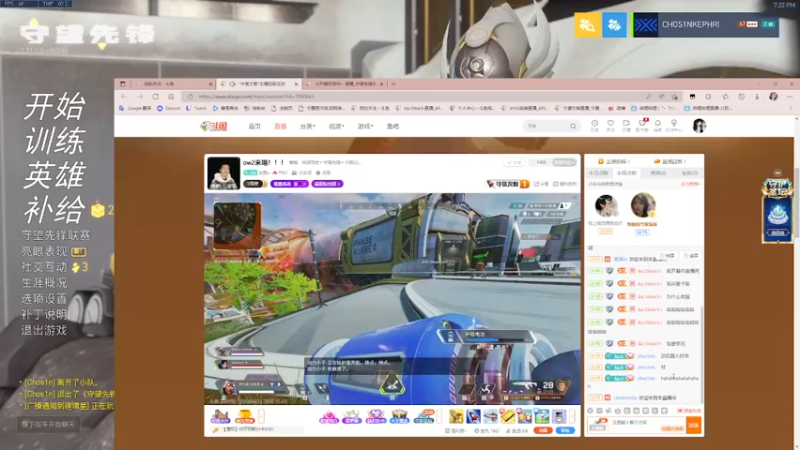Click the Douyu logo in site header
The height and width of the screenshot is (450, 800).
point(214,126)
